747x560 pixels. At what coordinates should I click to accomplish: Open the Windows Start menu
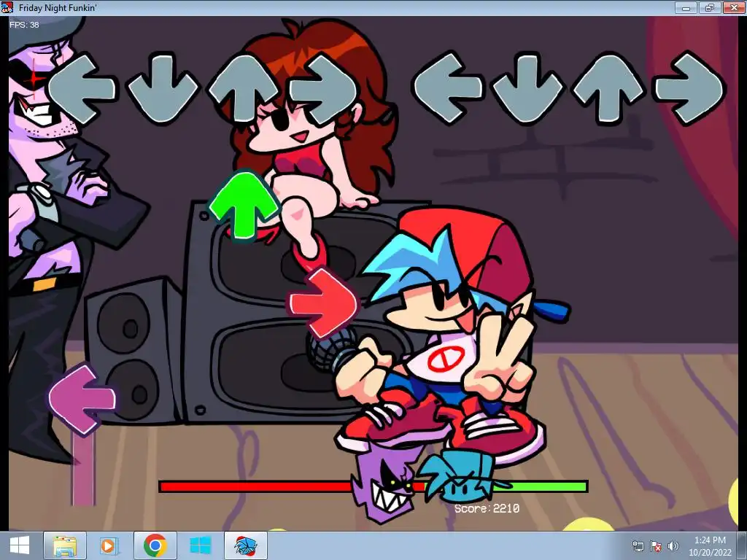pyautogui.click(x=19, y=545)
